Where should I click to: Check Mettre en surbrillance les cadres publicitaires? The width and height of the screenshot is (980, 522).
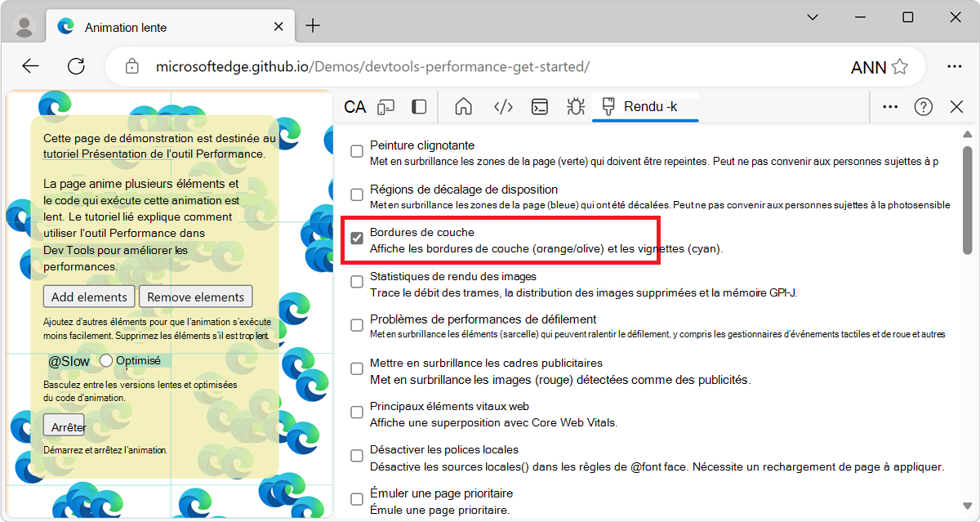(357, 368)
